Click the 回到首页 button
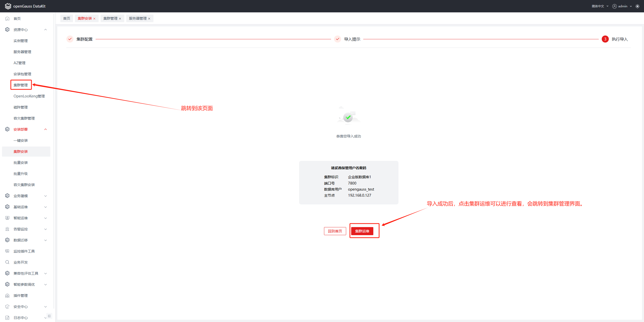 (335, 231)
